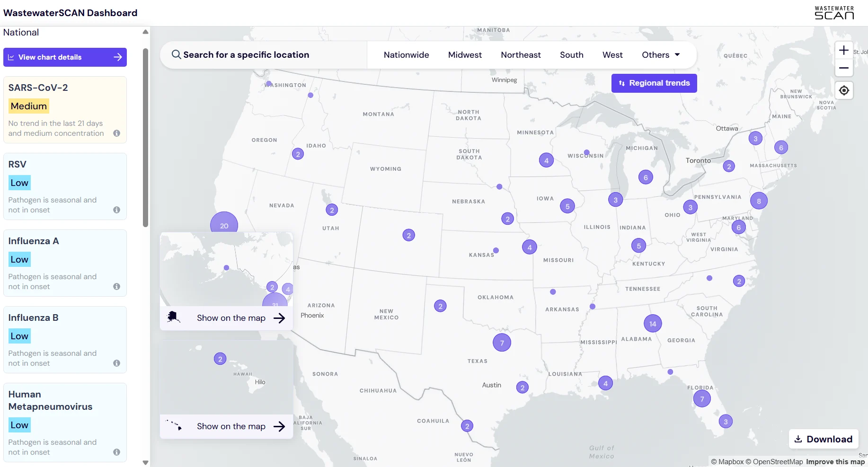Select the 8-site cluster near New Jersey
The height and width of the screenshot is (467, 868).
coord(759,201)
